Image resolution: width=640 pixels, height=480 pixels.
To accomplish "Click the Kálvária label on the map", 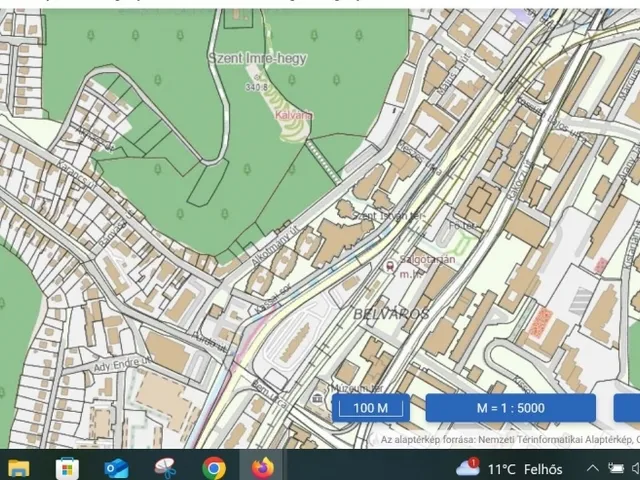I will [293, 115].
